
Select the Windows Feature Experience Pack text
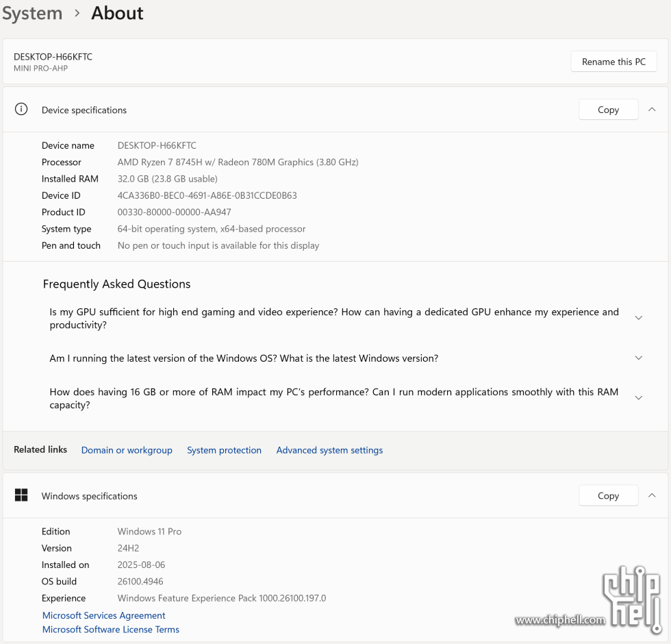pos(222,598)
